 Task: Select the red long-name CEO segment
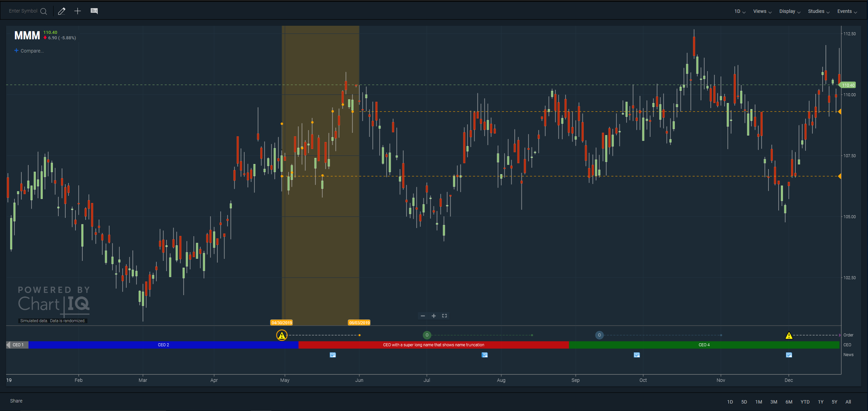[434, 345]
